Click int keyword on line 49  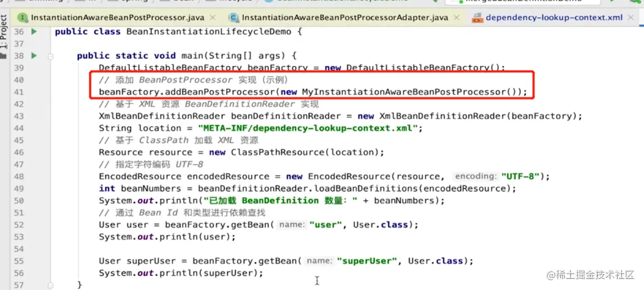(x=107, y=189)
